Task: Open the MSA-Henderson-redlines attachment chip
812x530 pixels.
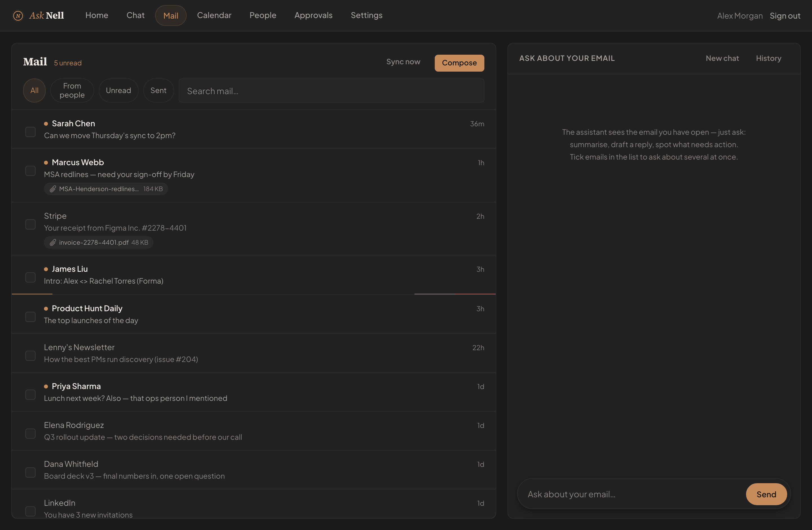Action: [106, 189]
